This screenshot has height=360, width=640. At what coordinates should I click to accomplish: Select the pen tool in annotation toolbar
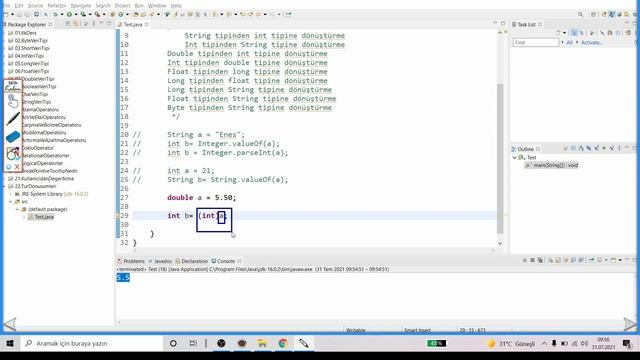coord(13,119)
